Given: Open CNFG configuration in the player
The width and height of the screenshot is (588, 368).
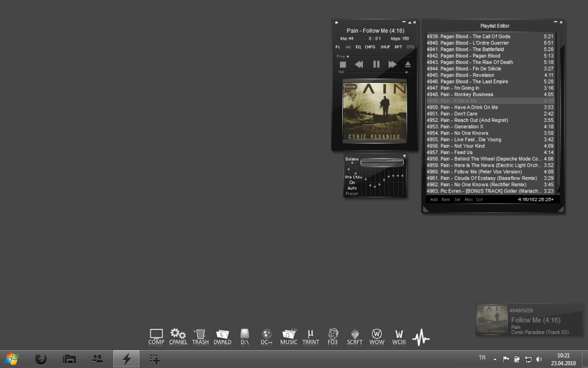Looking at the screenshot, I should click(370, 47).
